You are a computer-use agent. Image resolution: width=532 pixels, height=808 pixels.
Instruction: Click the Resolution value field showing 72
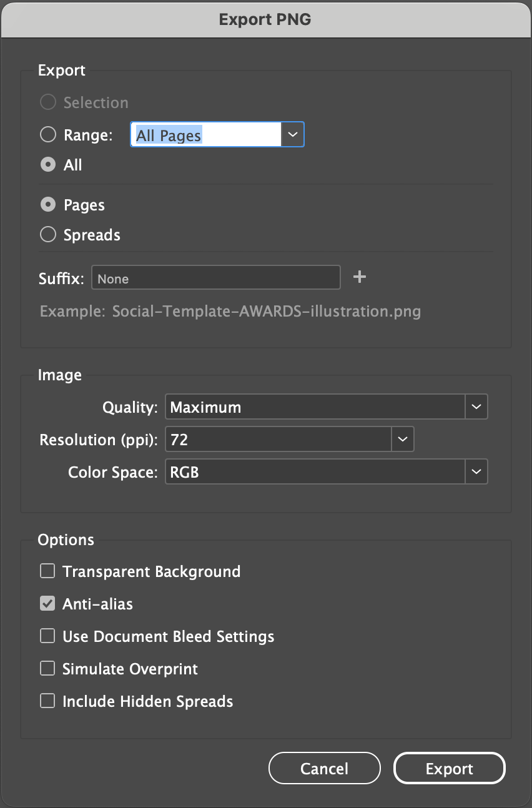click(x=278, y=440)
